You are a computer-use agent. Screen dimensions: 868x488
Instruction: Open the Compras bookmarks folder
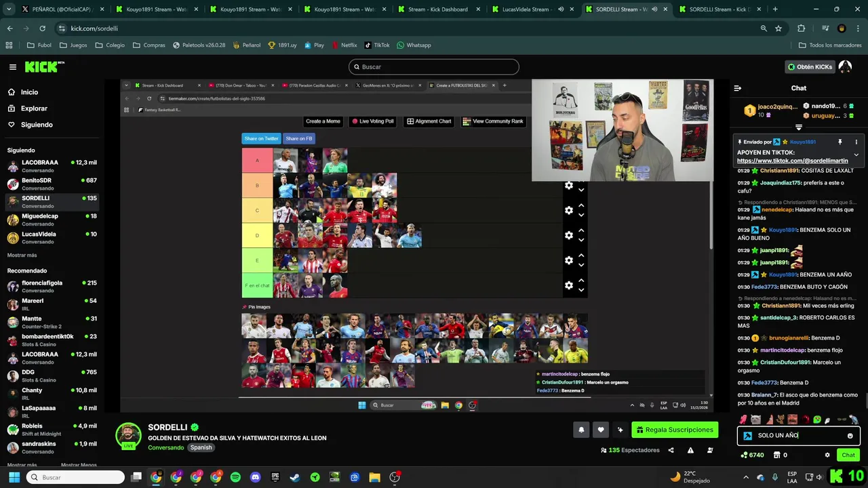149,45
